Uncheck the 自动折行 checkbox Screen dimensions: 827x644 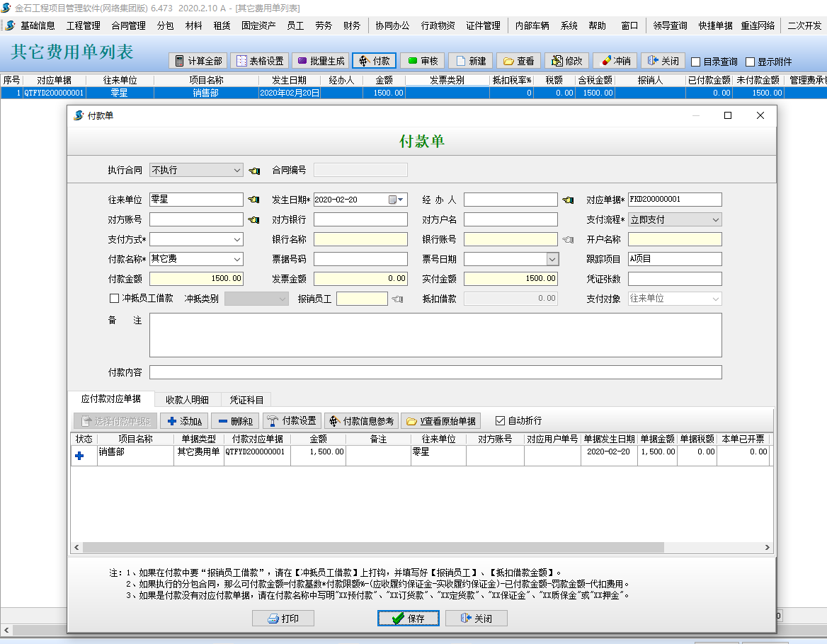click(x=501, y=421)
